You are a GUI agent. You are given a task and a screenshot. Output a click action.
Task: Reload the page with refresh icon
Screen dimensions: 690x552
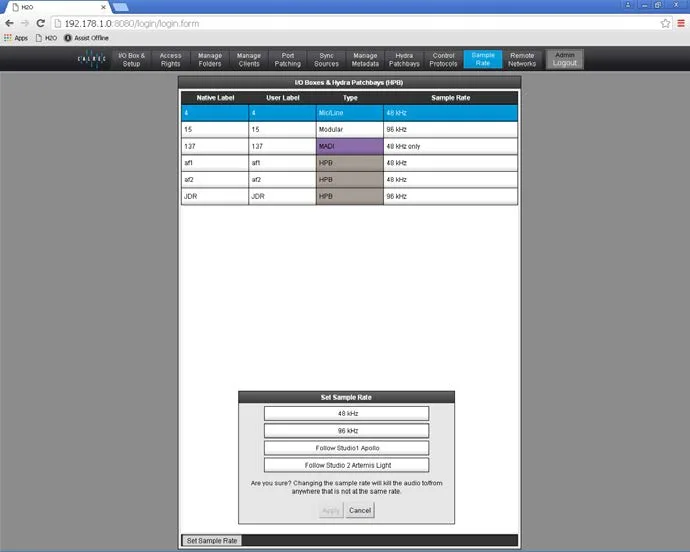point(40,23)
